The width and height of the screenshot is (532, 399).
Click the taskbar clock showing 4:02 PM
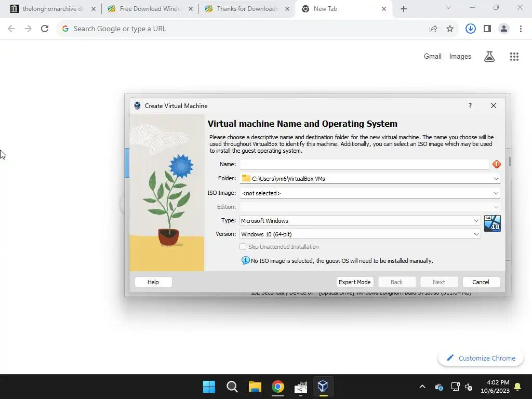click(495, 387)
